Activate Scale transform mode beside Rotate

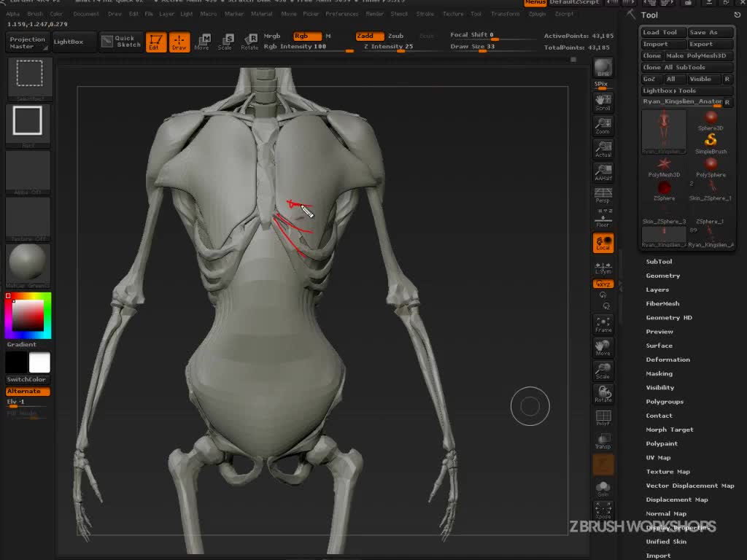225,42
